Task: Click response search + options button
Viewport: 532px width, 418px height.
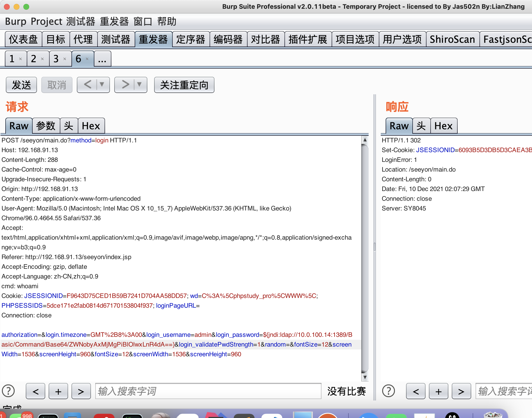Action: click(438, 391)
